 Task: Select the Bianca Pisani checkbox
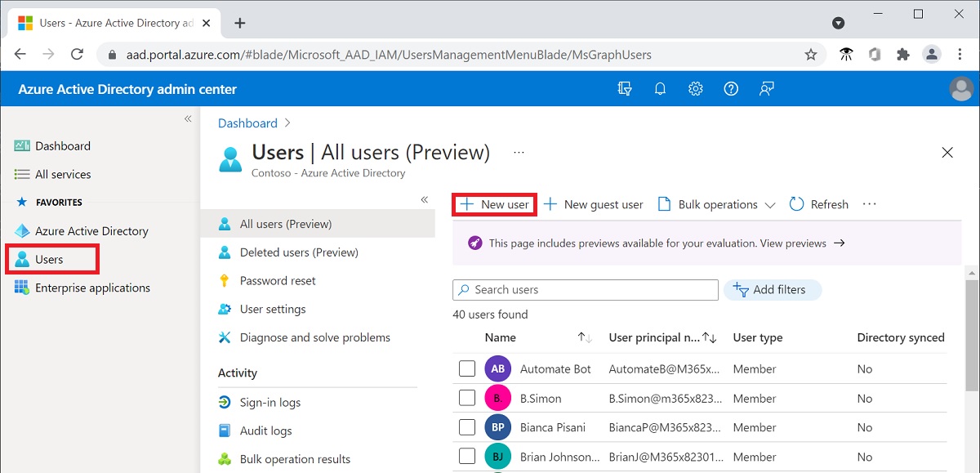tap(467, 427)
